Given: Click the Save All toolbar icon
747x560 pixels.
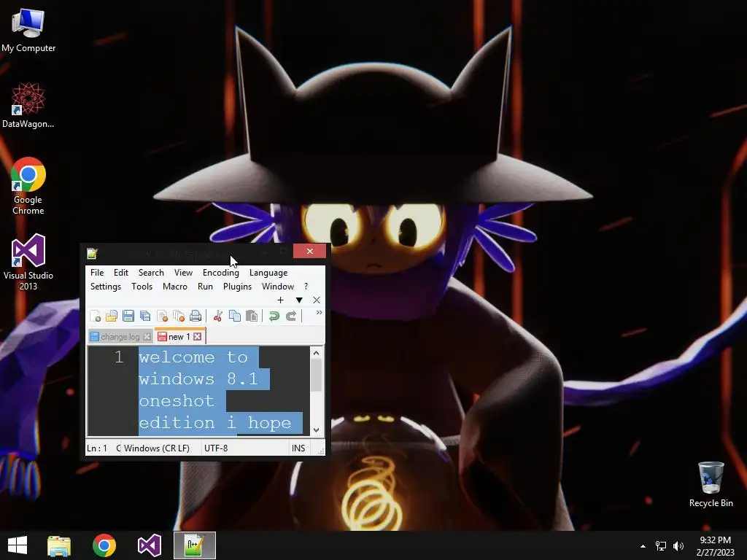Looking at the screenshot, I should point(145,316).
